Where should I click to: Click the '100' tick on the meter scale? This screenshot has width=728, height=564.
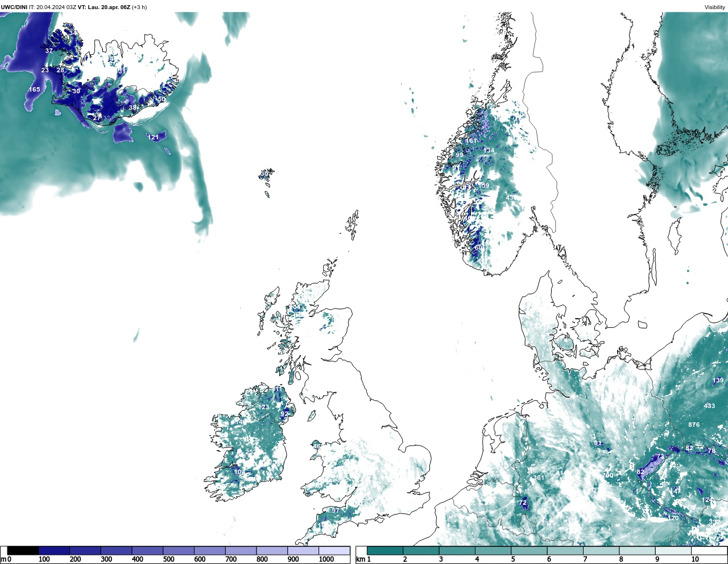tap(44, 559)
